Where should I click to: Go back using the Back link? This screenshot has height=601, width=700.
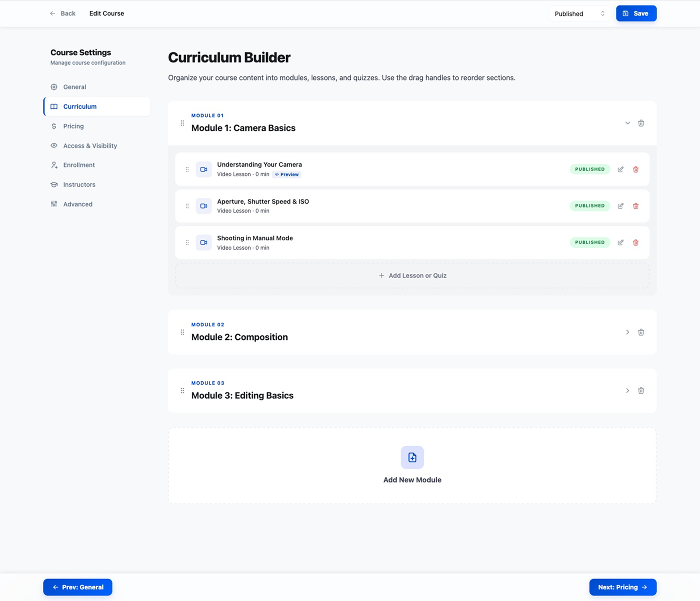[62, 13]
